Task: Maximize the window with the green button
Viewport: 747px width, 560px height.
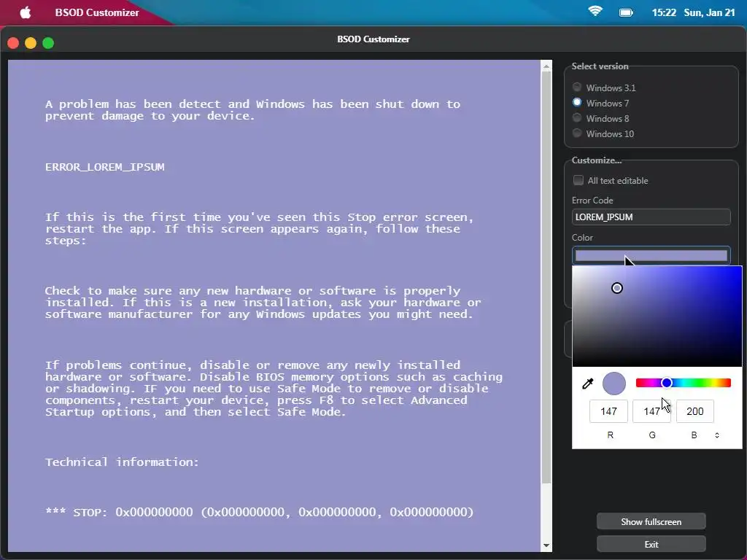Action: 48,43
